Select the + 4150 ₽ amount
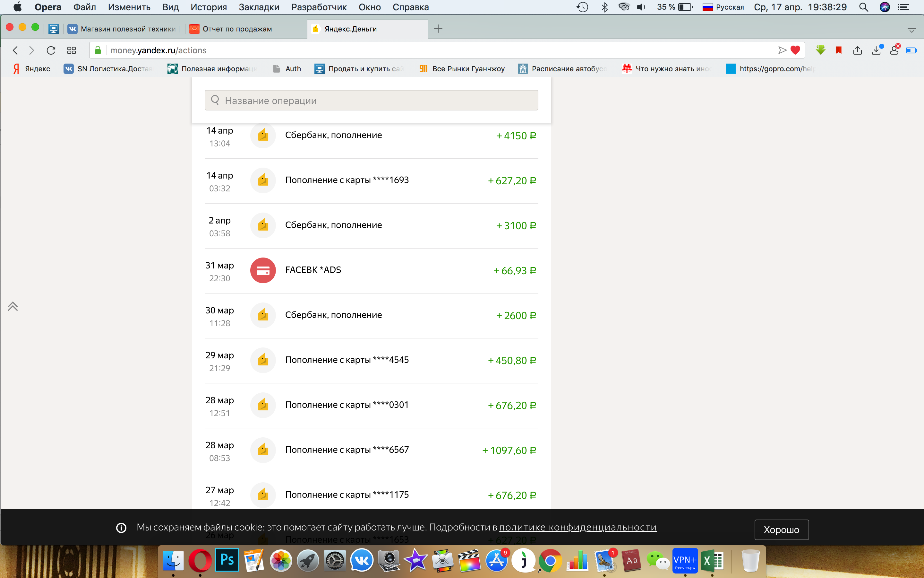The image size is (924, 578). click(x=516, y=136)
